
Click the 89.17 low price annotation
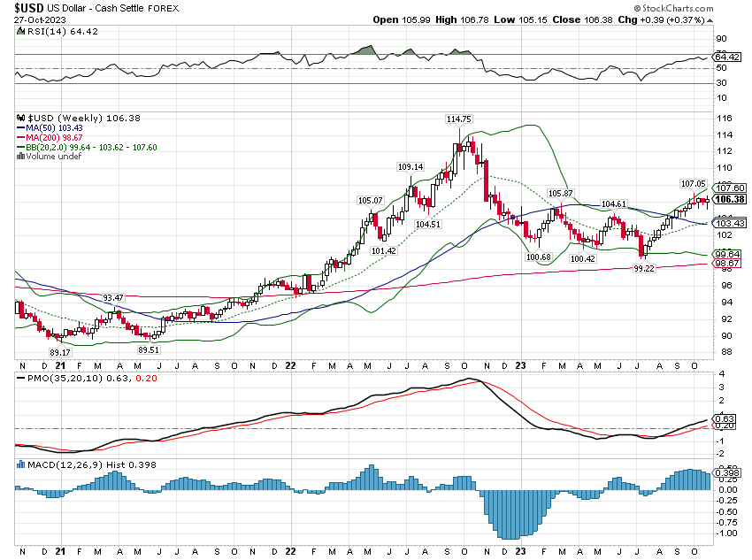tap(60, 352)
